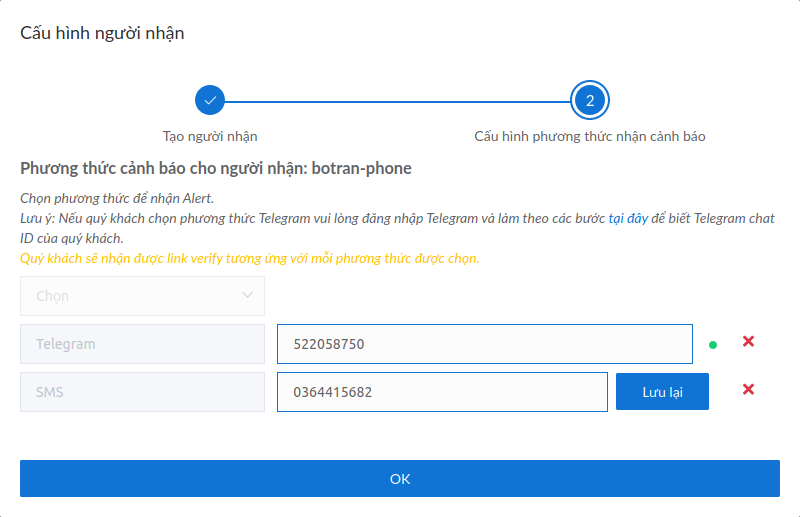This screenshot has width=800, height=517.
Task: Click the disabled SMS method label box
Action: (x=142, y=392)
